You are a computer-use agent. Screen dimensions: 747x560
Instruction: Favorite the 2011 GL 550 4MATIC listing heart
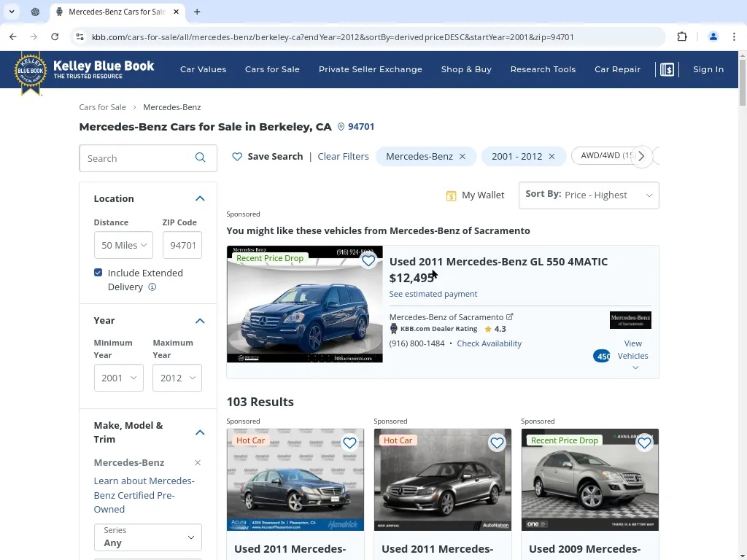coord(368,260)
